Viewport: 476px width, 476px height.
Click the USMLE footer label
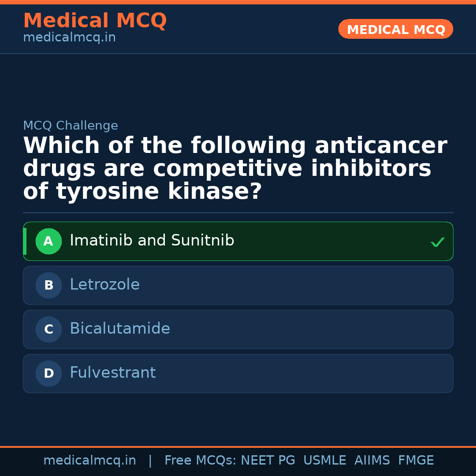(x=325, y=461)
